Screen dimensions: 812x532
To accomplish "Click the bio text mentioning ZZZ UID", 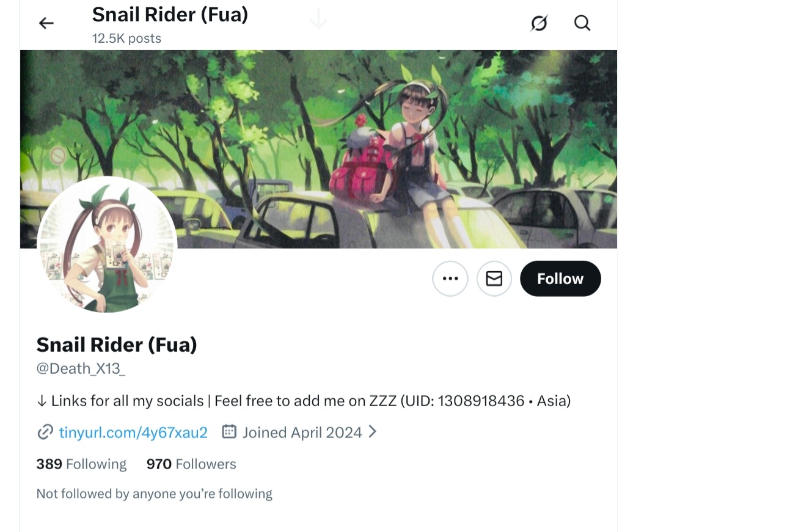I will click(x=304, y=401).
